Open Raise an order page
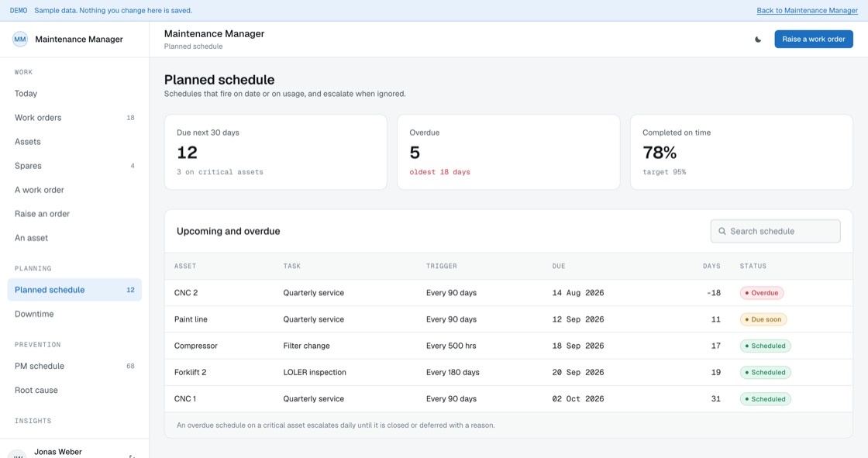Image resolution: width=868 pixels, height=458 pixels. (74, 214)
